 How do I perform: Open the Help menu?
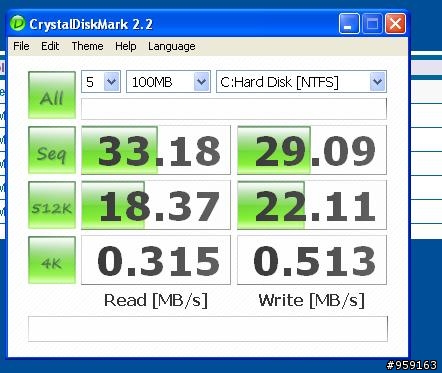pos(126,46)
